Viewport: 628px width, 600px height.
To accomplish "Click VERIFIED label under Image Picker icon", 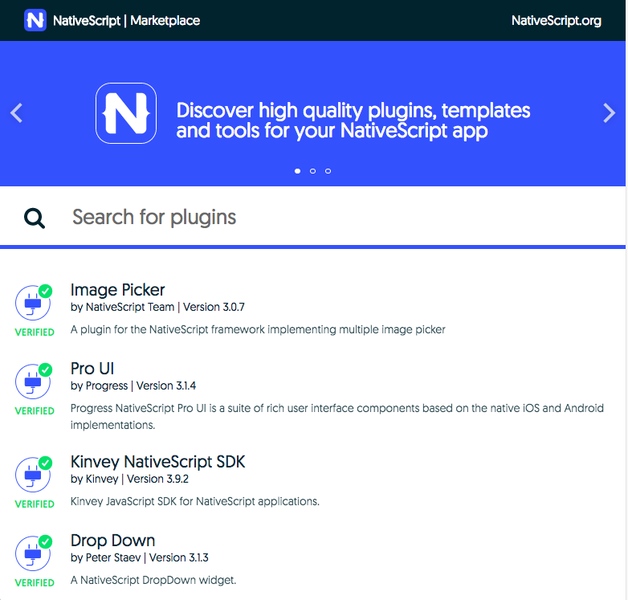I will (34, 332).
